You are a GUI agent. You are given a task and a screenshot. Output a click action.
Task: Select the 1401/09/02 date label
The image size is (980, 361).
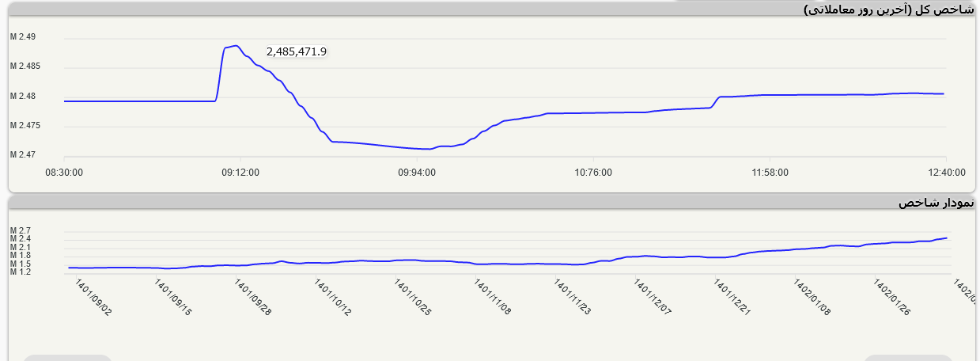93,296
